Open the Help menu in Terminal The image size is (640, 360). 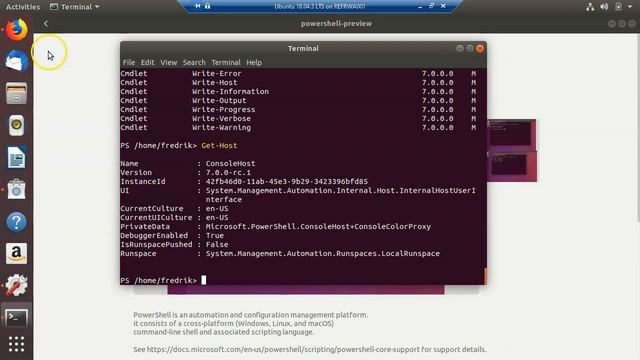[254, 62]
